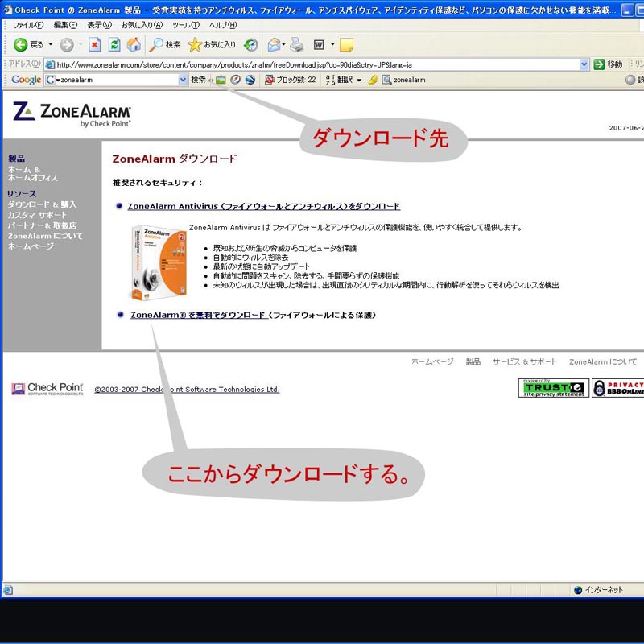Click the Google toolbar 検索 button
Viewport: 644px width, 644px height.
click(198, 80)
